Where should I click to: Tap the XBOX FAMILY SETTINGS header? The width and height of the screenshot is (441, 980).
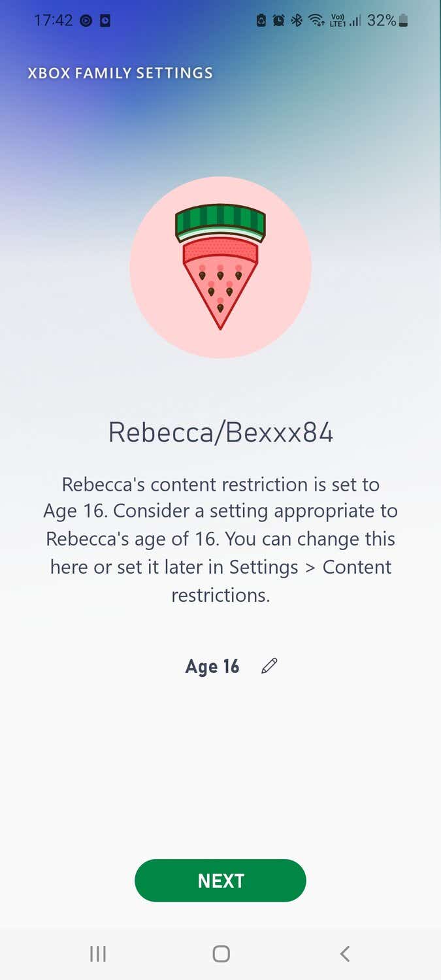coord(120,73)
